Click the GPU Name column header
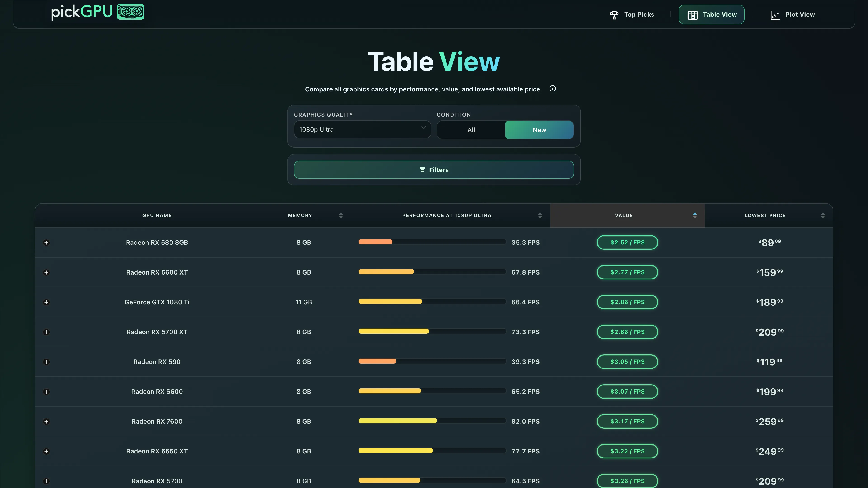The width and height of the screenshot is (868, 488). 157,216
